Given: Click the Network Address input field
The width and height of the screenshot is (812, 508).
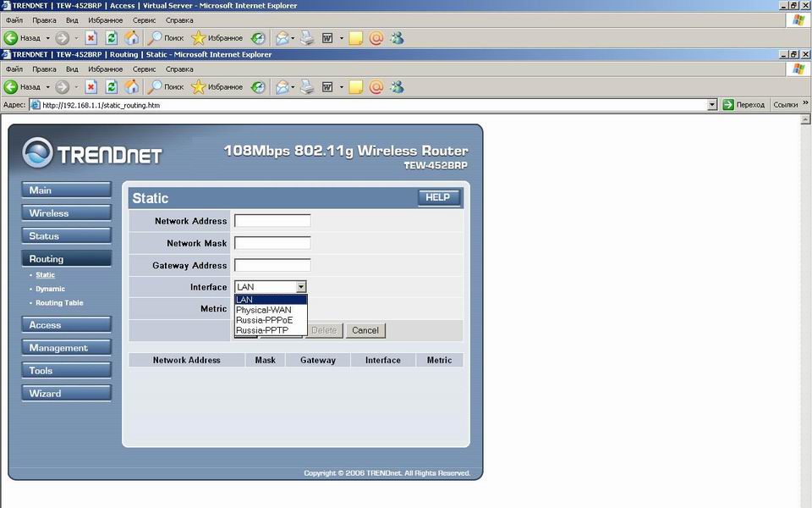Looking at the screenshot, I should (272, 221).
